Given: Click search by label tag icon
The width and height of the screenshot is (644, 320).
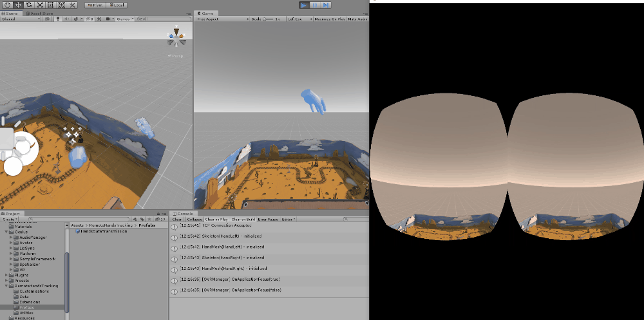Looking at the screenshot, I should click(x=142, y=220).
